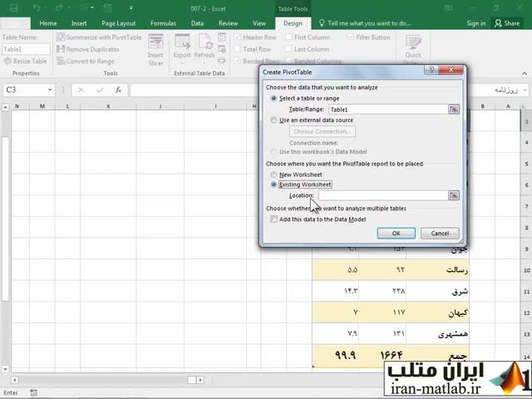Screen dimensions: 532x399
Task: Open the Insert tab
Action: [x=79, y=23]
